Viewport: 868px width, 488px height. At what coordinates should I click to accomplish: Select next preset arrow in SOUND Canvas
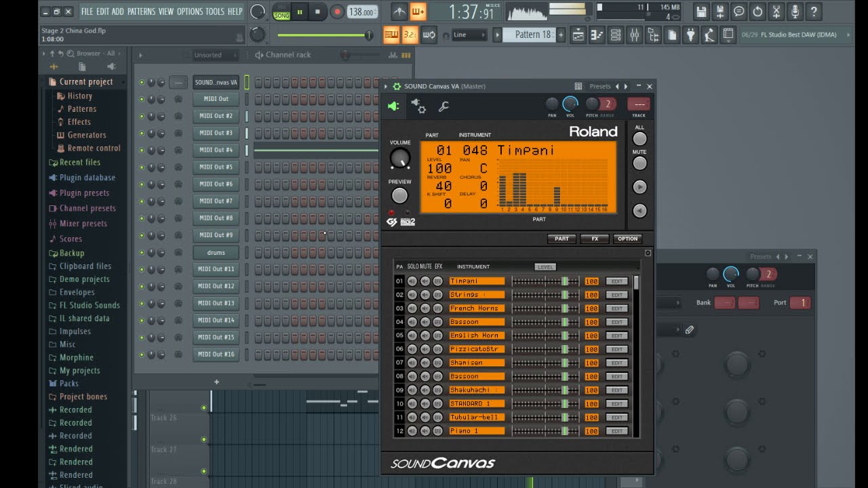point(626,86)
